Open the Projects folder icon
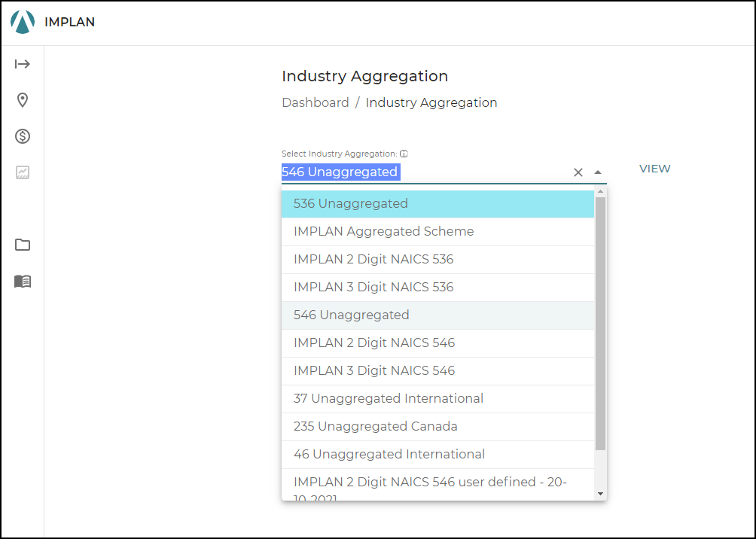The width and height of the screenshot is (756, 539). [x=23, y=245]
